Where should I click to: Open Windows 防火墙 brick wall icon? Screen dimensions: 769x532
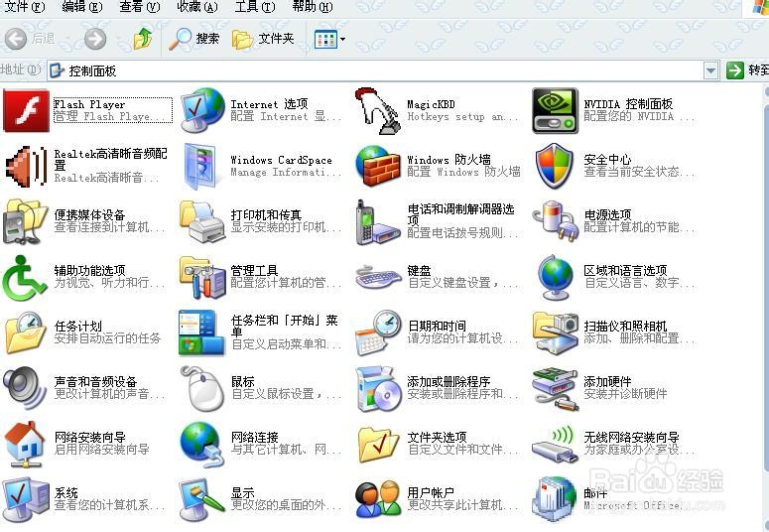click(378, 167)
